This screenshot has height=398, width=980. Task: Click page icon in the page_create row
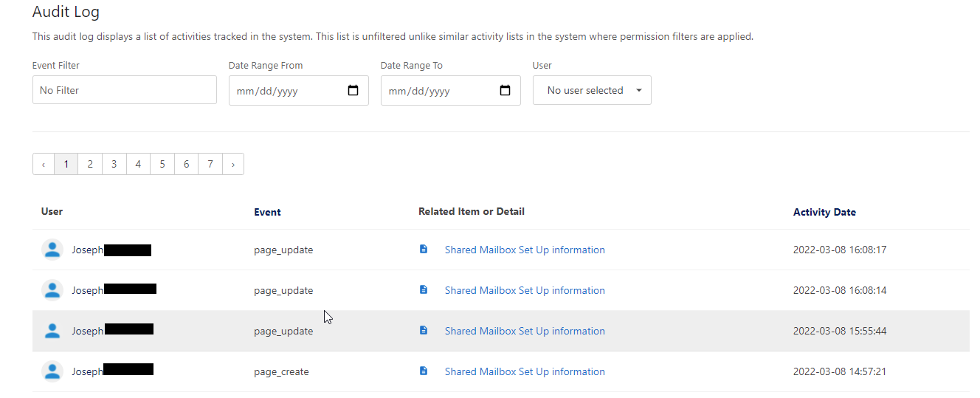point(424,371)
